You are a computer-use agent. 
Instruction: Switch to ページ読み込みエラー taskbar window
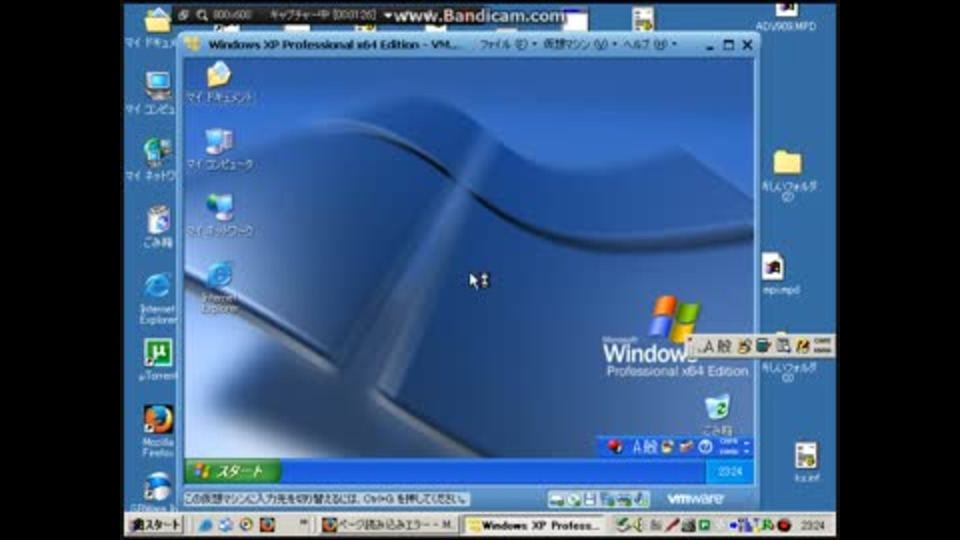pos(388,525)
